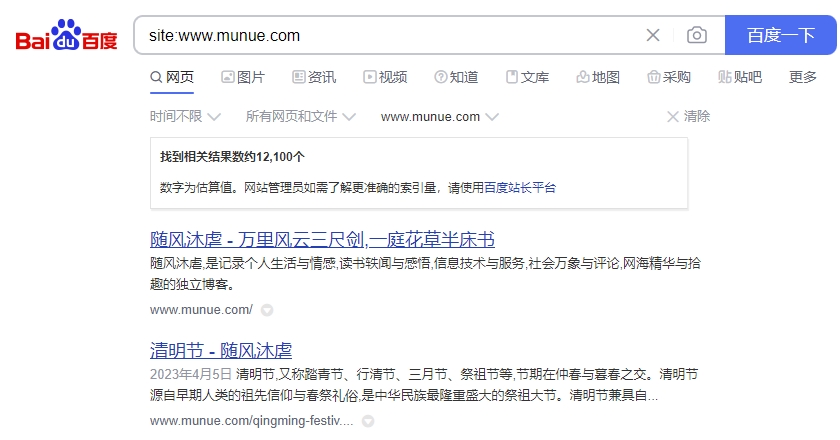Viewport: 840px width, 440px height.
Task: Open result 清明节 - 随风沐虐
Action: click(221, 350)
